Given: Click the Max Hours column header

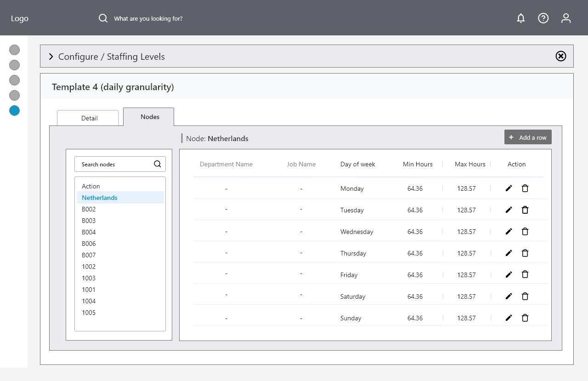Looking at the screenshot, I should pyautogui.click(x=470, y=164).
